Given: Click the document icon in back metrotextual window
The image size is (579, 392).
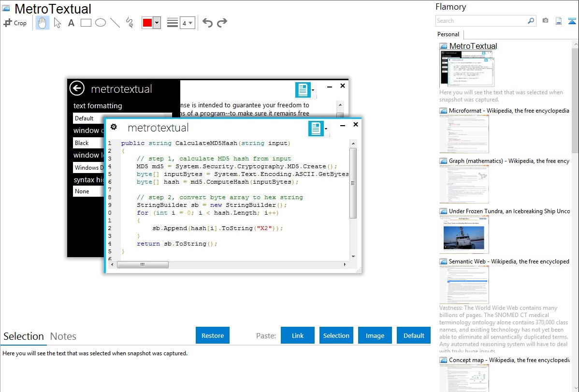Looking at the screenshot, I should pyautogui.click(x=303, y=90).
